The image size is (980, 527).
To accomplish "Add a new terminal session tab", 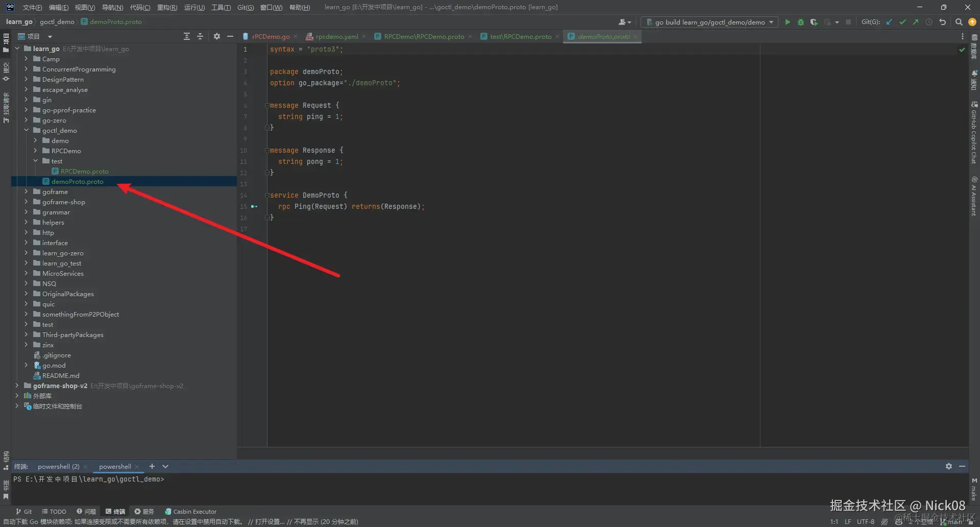I will pos(152,466).
